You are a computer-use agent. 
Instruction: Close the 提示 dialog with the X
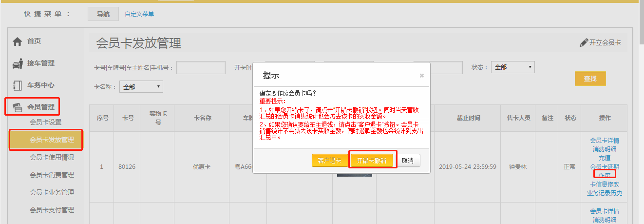[x=421, y=76]
